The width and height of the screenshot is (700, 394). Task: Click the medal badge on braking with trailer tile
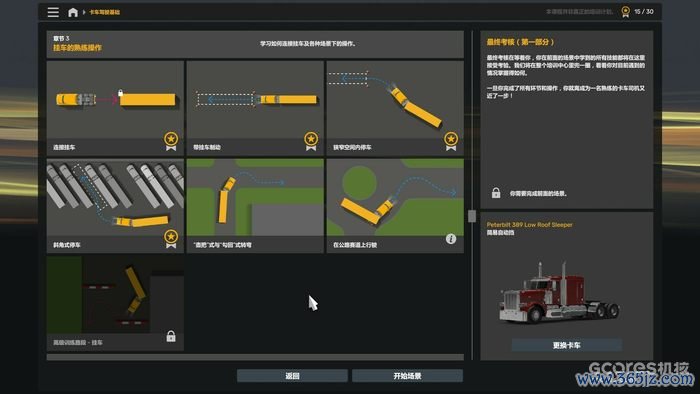(311, 141)
